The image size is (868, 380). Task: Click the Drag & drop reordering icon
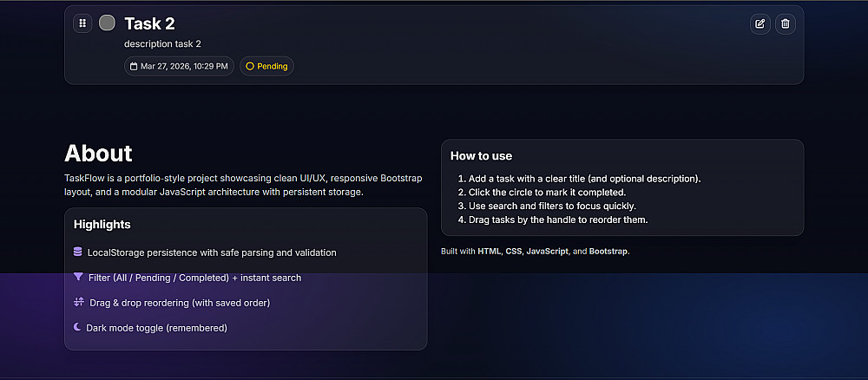coord(78,302)
